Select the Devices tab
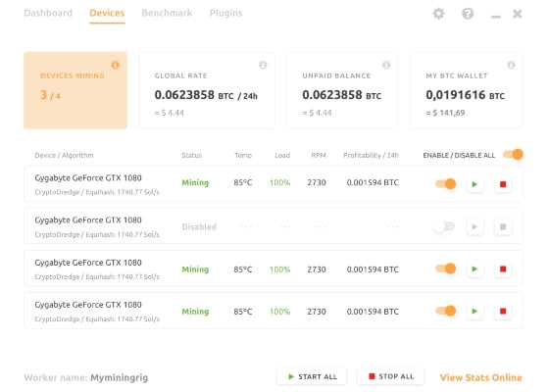This screenshot has height=392, width=549. click(x=107, y=13)
